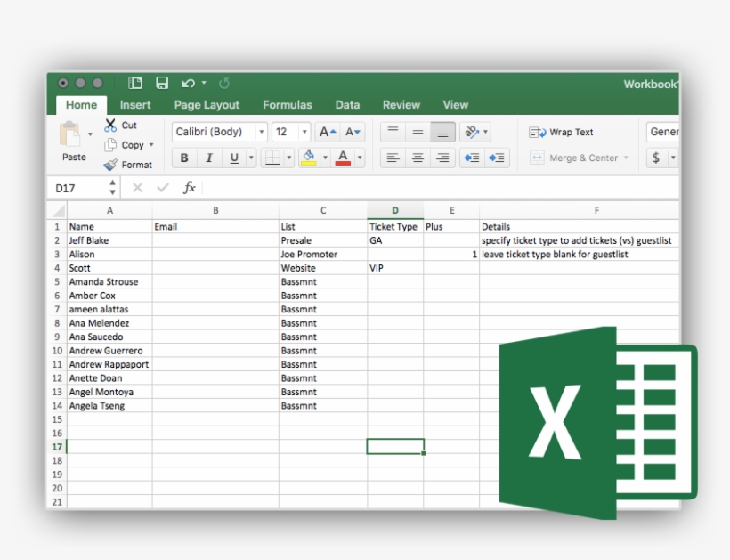
Task: Switch to the Formulas tab
Action: point(288,104)
